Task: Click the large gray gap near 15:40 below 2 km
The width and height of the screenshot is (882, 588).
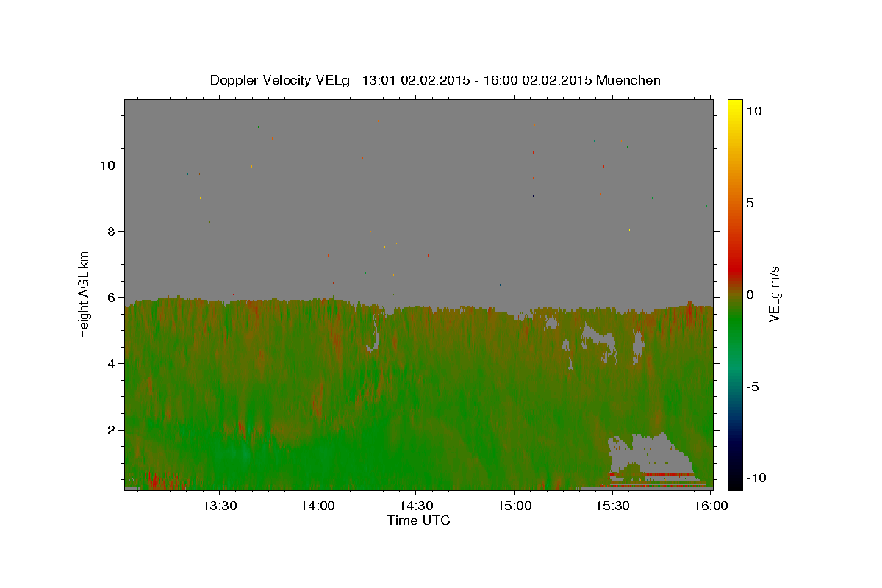Action: pyautogui.click(x=650, y=453)
